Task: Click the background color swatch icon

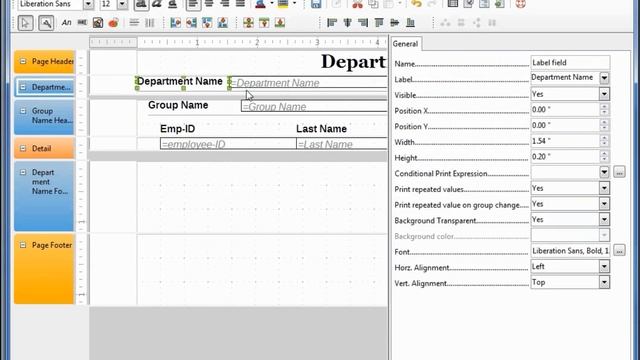Action: 283,4
